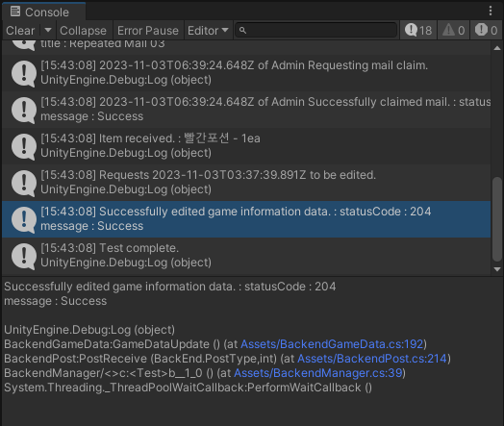Toggle error messages filter showing 0

coord(487,31)
